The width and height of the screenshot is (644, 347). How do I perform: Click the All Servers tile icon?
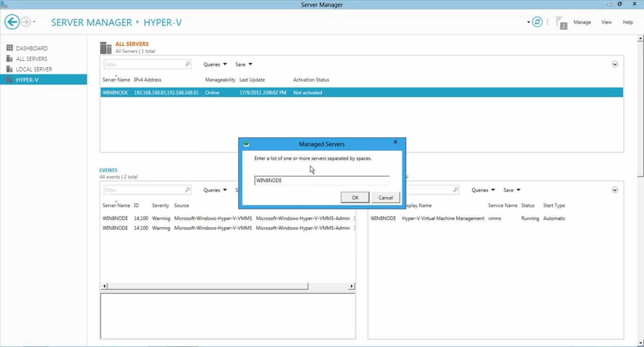[106, 48]
